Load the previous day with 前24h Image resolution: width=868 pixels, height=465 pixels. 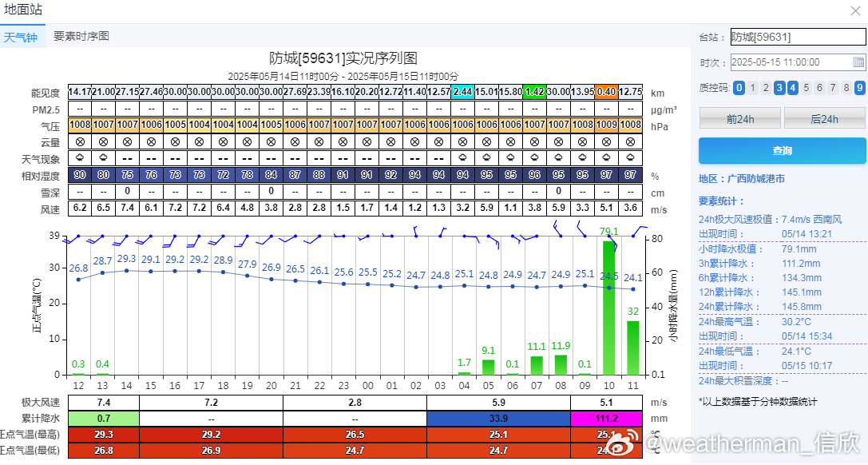(740, 118)
